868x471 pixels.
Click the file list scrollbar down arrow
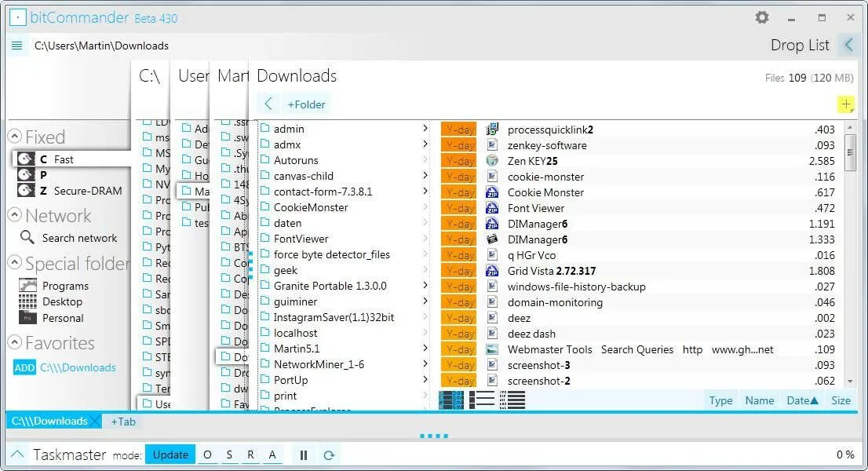850,382
